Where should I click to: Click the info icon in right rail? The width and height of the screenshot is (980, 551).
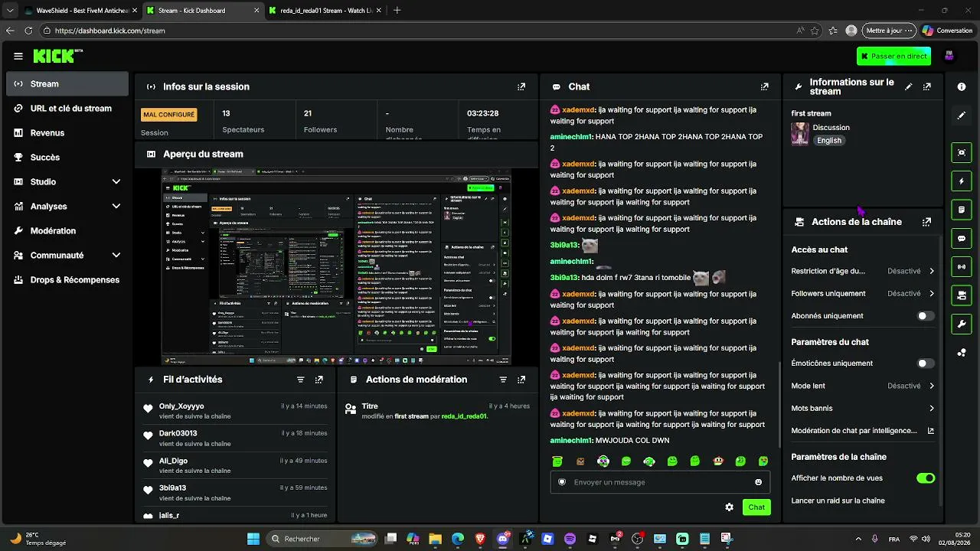962,87
